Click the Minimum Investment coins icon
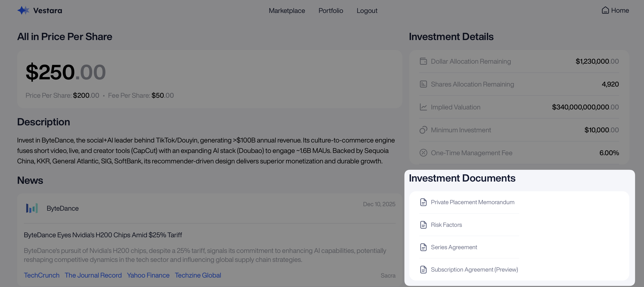644x287 pixels. (x=423, y=130)
